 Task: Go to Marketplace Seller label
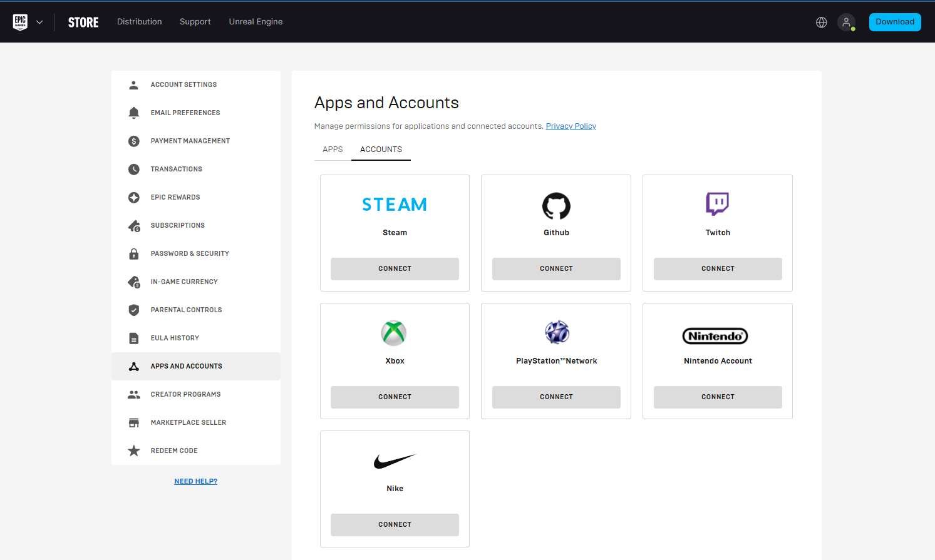click(189, 422)
